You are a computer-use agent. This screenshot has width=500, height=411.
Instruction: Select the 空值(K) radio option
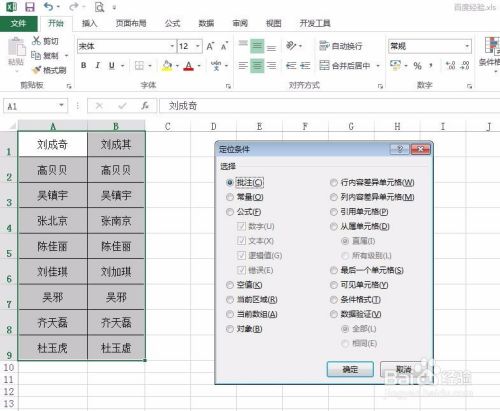point(229,285)
